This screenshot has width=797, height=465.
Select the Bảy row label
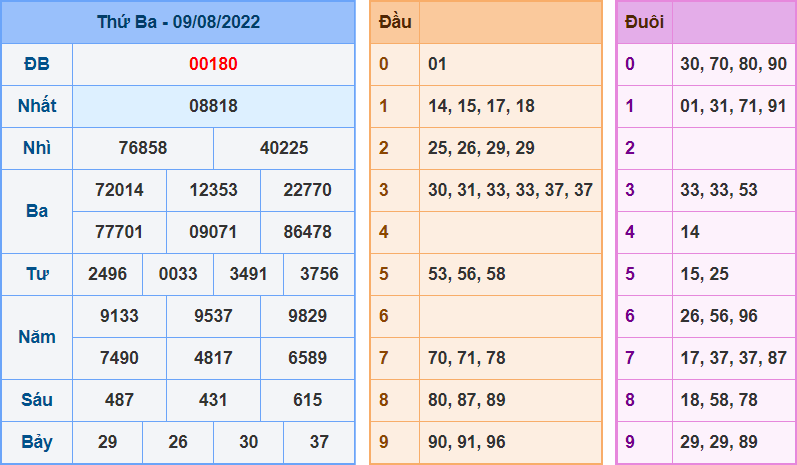37,442
